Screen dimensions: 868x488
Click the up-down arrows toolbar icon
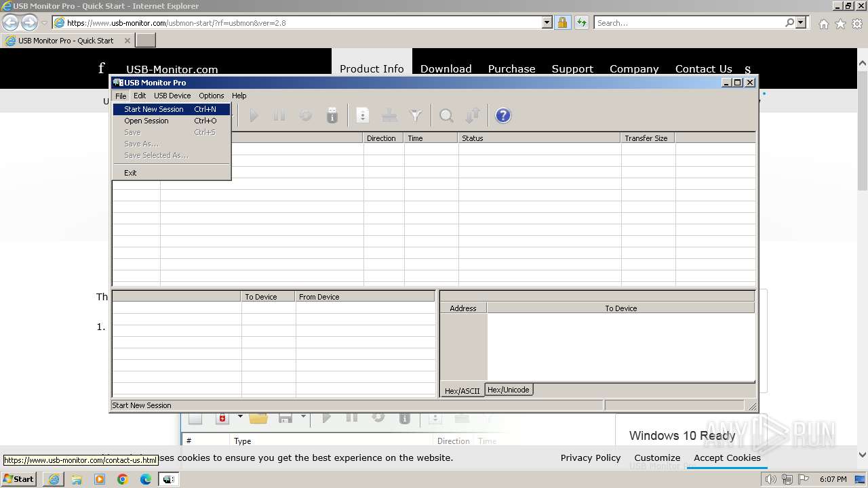click(473, 116)
